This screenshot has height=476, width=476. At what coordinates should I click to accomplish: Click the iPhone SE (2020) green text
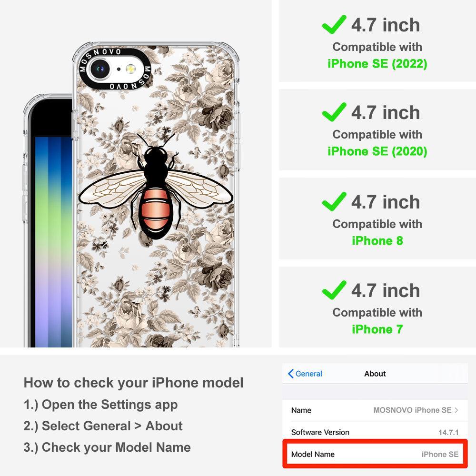(x=377, y=151)
